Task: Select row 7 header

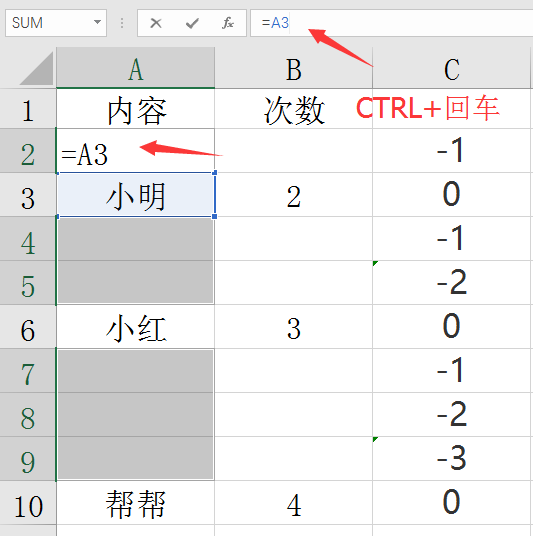Action: [x=28, y=371]
